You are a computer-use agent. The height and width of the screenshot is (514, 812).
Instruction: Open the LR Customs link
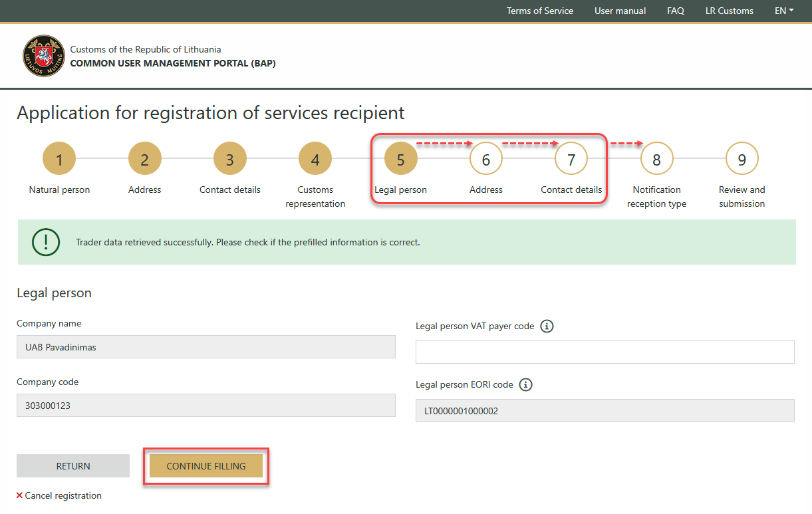click(729, 11)
